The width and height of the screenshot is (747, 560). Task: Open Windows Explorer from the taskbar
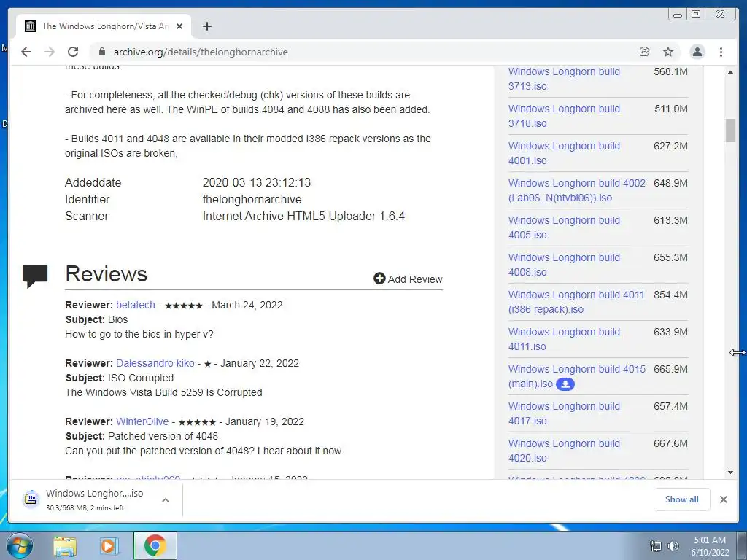click(x=65, y=546)
